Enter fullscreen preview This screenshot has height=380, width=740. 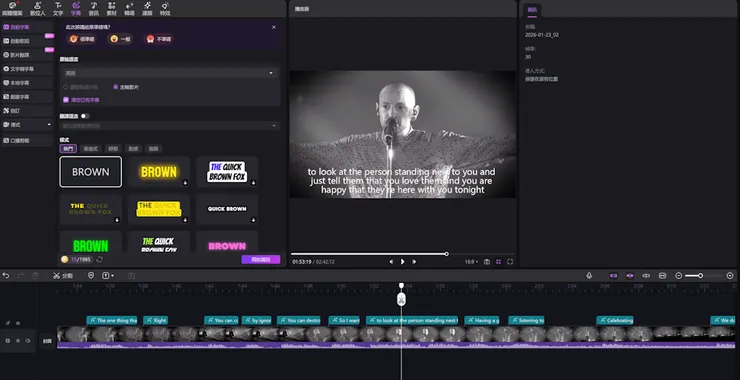click(510, 262)
